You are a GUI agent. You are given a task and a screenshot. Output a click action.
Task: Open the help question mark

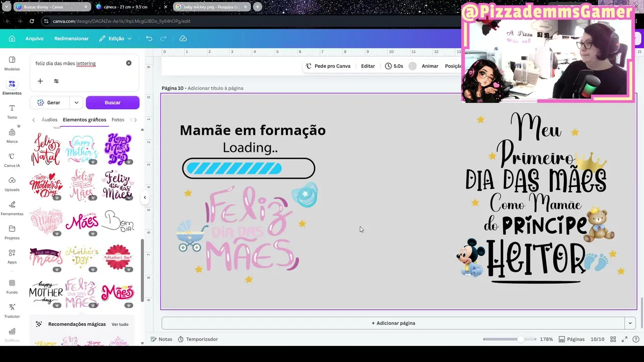[x=636, y=339]
